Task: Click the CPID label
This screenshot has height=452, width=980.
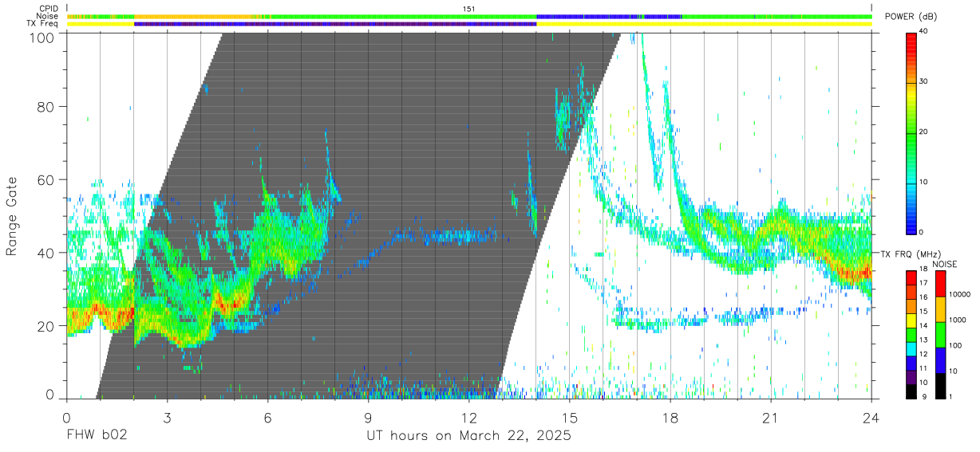Action: click(49, 8)
